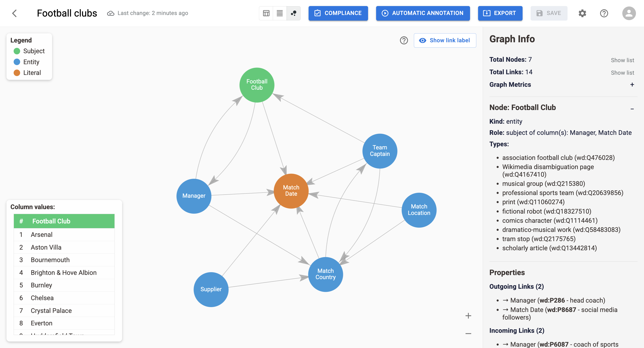Show list of total nodes
644x348 pixels.
[x=622, y=60]
